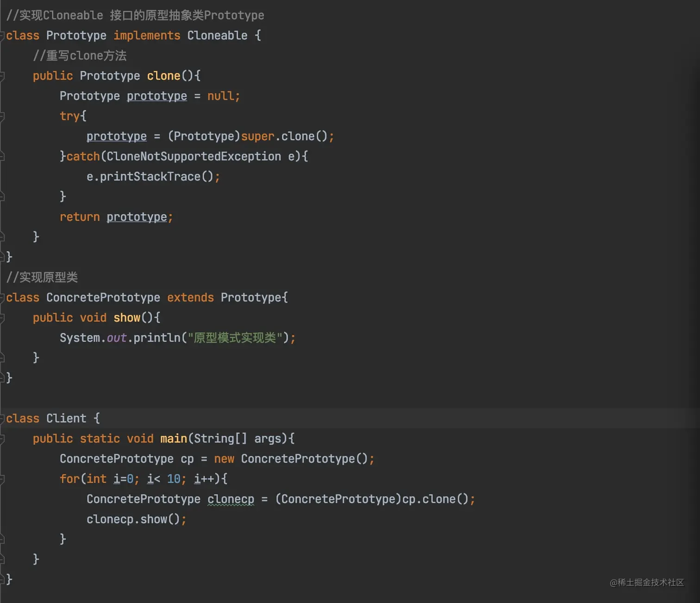Collapse fold marker beside class ConcretePrototype line
Screen dimensions: 700x603
[2, 298]
